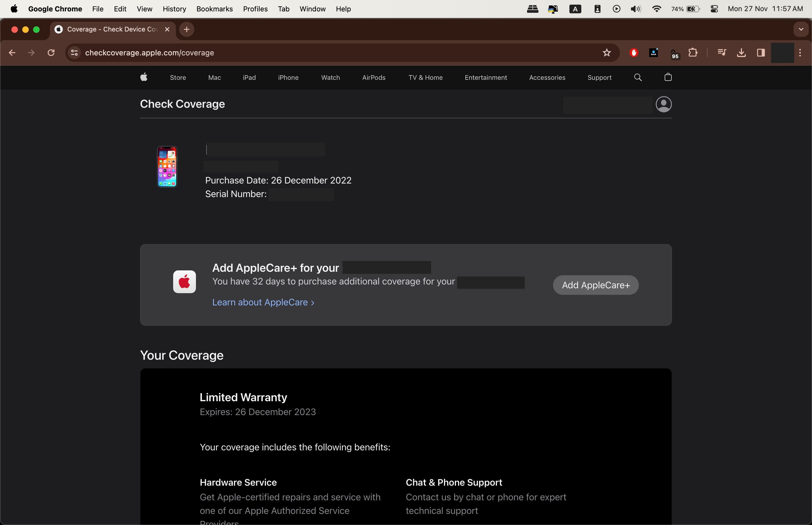Open the Chrome extensions puzzle icon
Image resolution: width=812 pixels, height=525 pixels.
693,53
